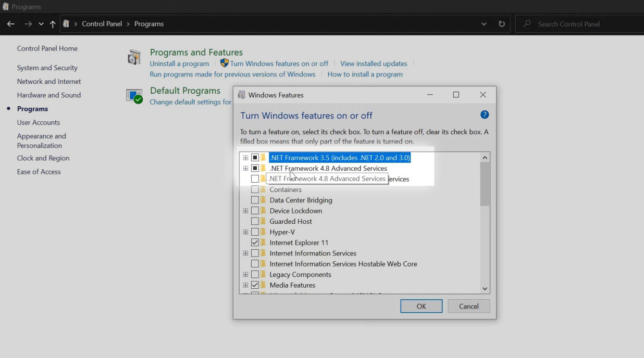Viewport: 644px width, 358px height.
Task: Open View installed updates
Action: click(x=374, y=63)
